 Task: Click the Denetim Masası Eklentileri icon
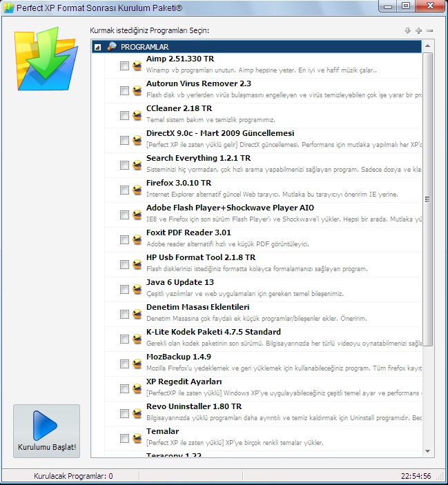tap(137, 314)
